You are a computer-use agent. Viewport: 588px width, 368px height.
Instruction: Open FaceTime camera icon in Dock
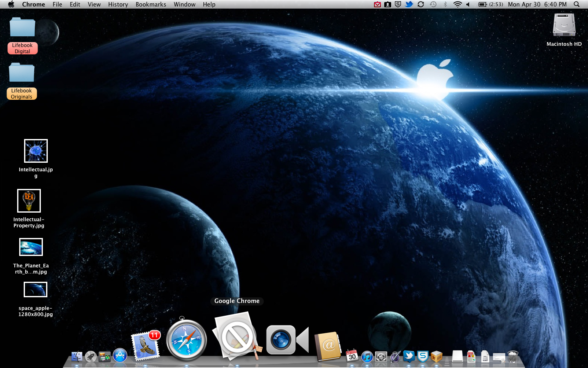pos(288,340)
